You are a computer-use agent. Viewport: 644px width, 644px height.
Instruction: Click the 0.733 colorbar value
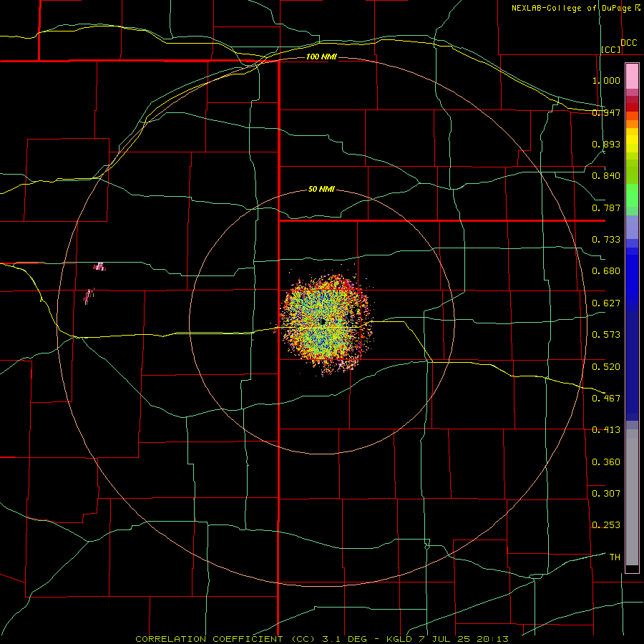click(606, 240)
